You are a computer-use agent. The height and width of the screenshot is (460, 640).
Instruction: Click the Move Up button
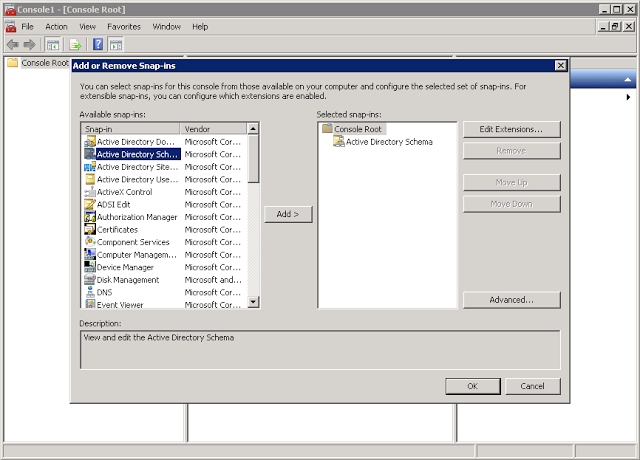511,182
